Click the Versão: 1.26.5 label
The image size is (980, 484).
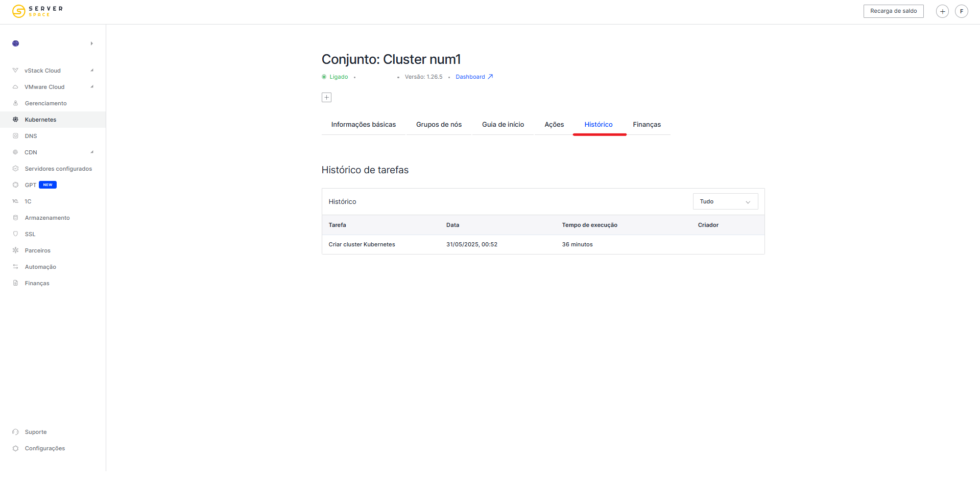(424, 77)
